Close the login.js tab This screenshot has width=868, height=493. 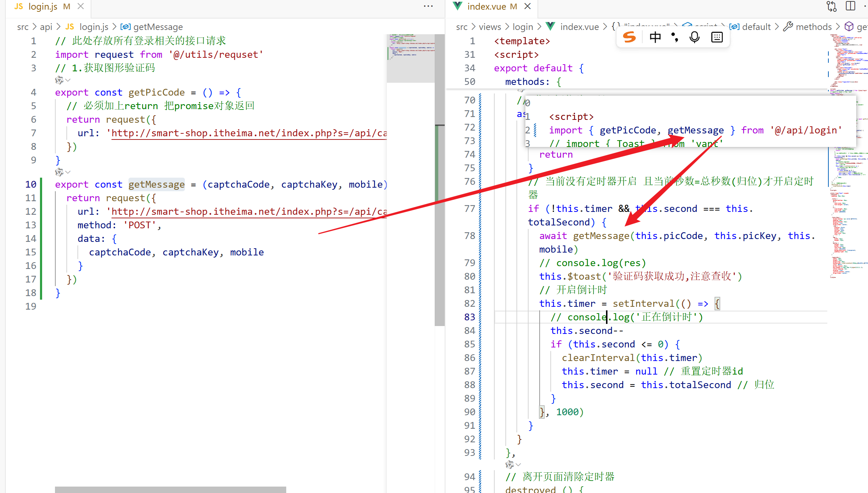click(x=81, y=6)
